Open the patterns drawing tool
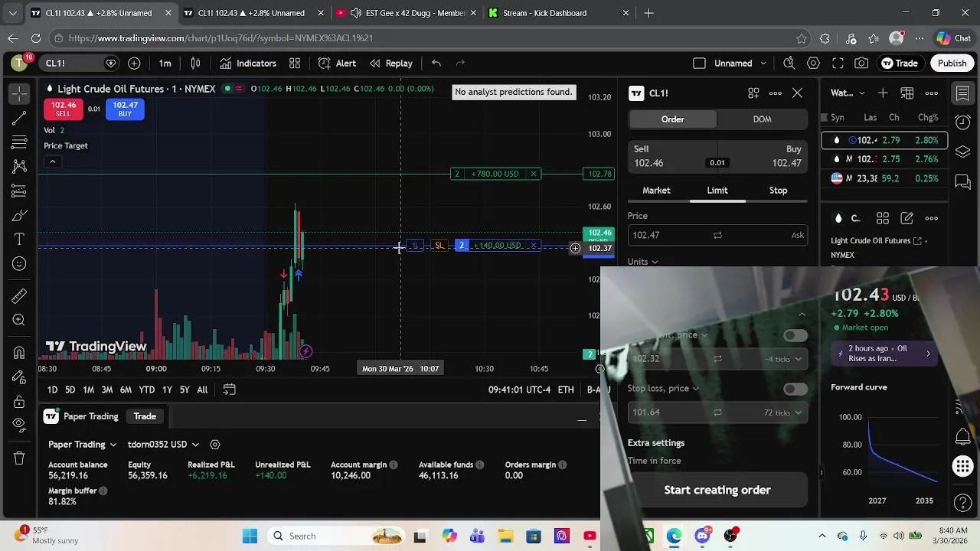 20,166
